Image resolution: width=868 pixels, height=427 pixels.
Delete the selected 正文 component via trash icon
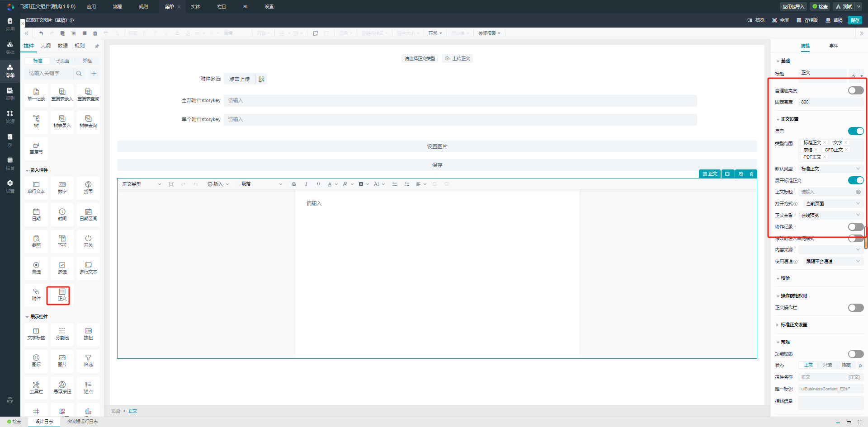coord(751,174)
